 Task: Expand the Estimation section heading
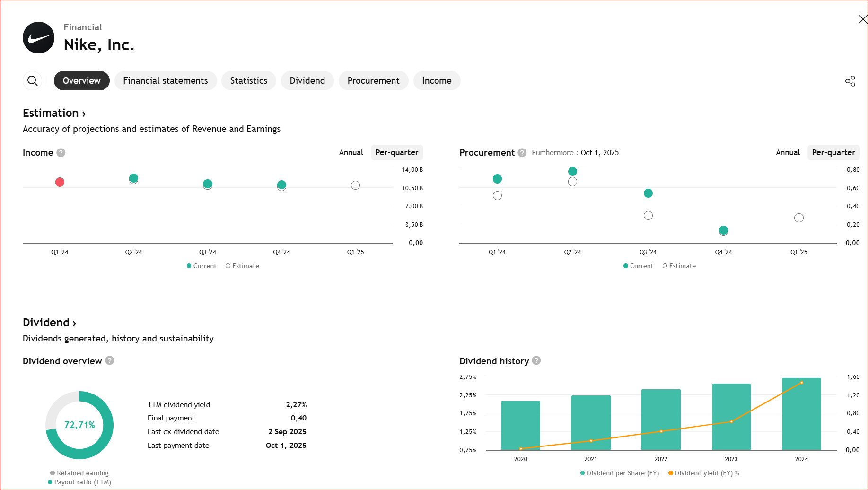point(54,113)
